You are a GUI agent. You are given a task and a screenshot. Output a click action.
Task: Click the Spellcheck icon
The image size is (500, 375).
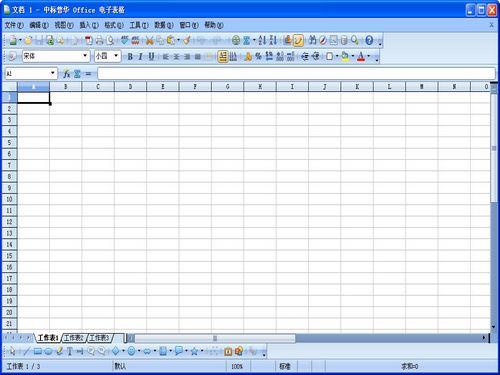124,40
